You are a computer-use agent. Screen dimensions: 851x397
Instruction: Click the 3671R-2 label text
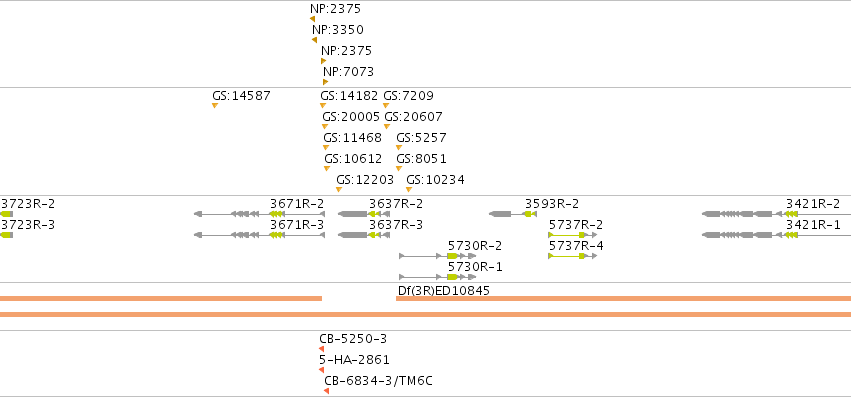[297, 204]
